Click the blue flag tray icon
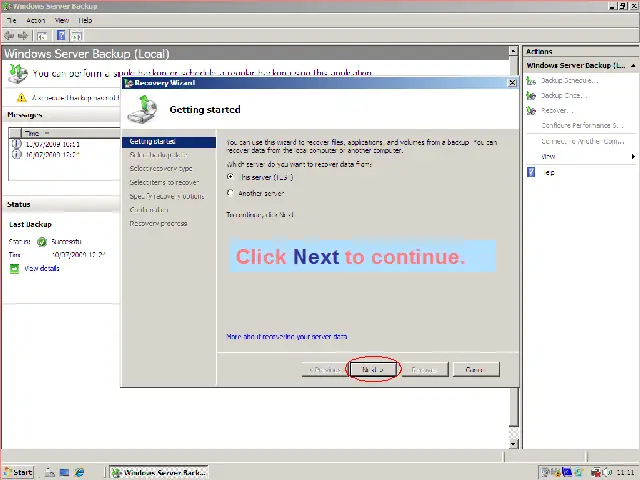This screenshot has width=640, height=480. click(x=567, y=472)
